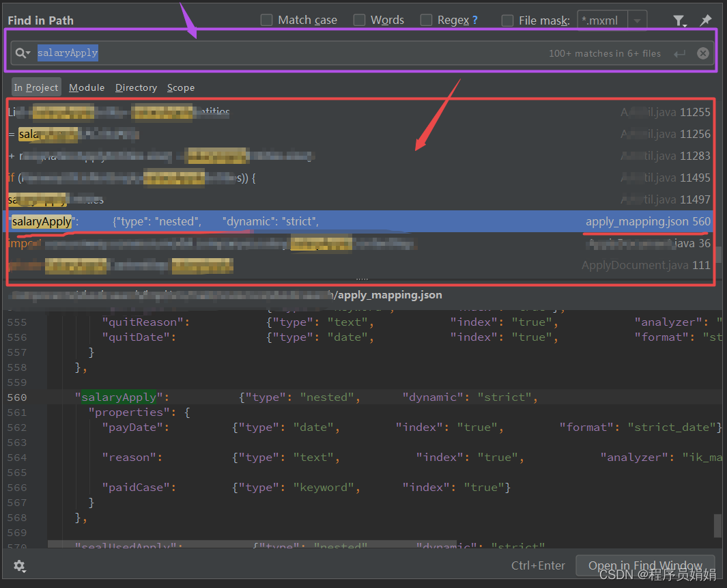
Task: Click line number 560 in the gutter
Action: pos(17,397)
